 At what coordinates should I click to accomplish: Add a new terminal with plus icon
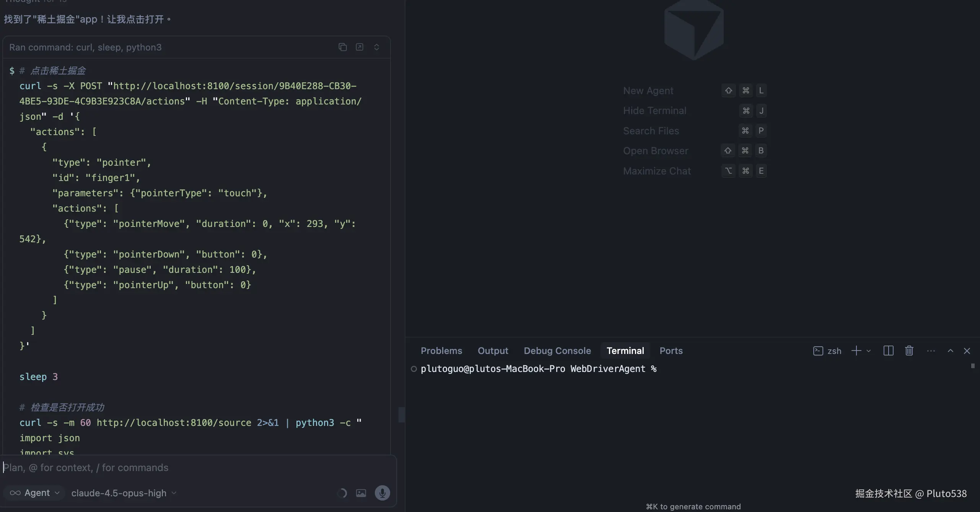coord(856,351)
